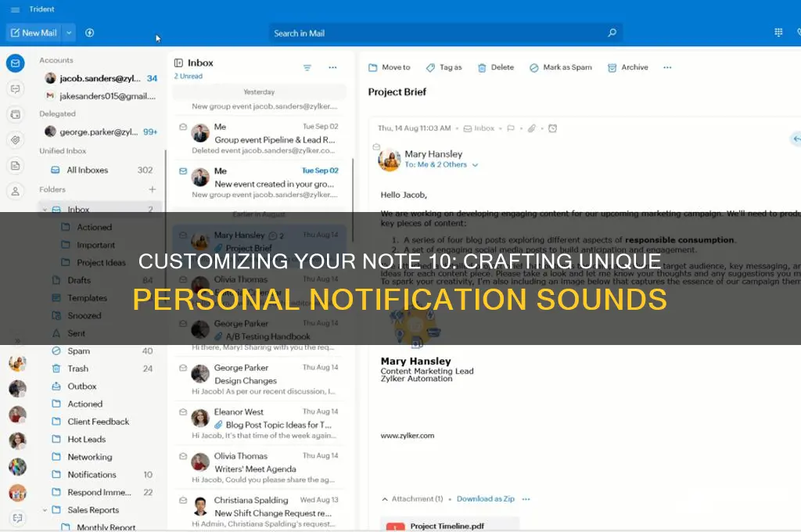Open the Monthly Report subfolder
Screen dimensions: 801x532
pos(106,527)
